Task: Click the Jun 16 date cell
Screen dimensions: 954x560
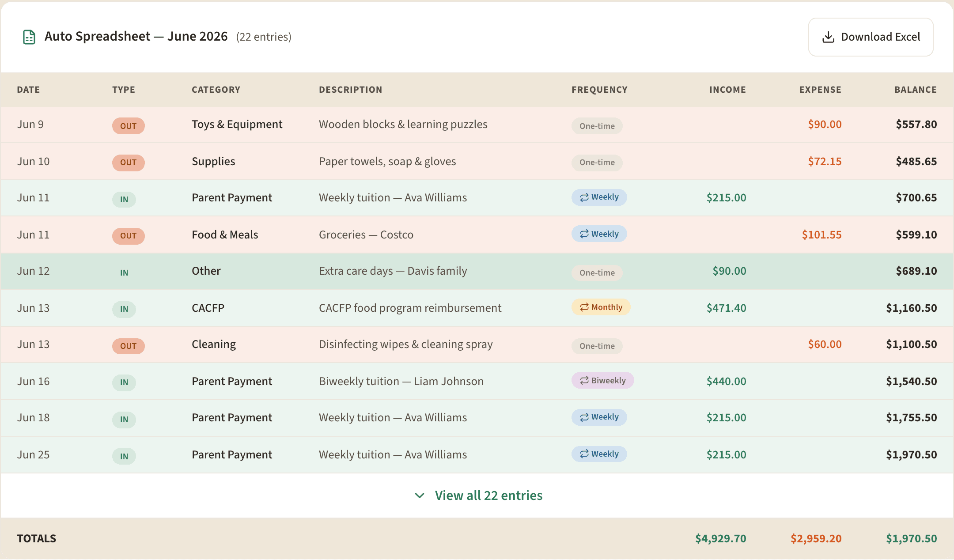Action: point(33,382)
